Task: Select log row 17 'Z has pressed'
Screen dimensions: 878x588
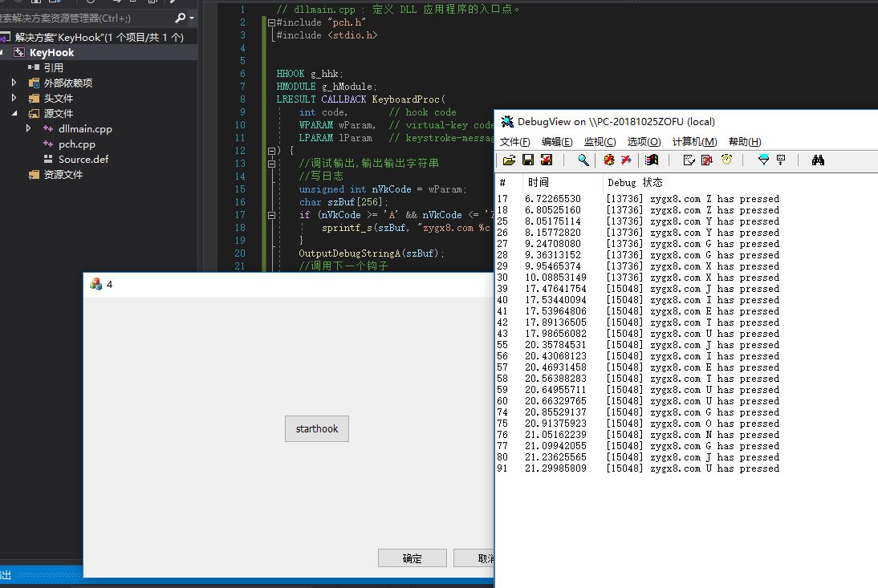Action: click(x=638, y=199)
